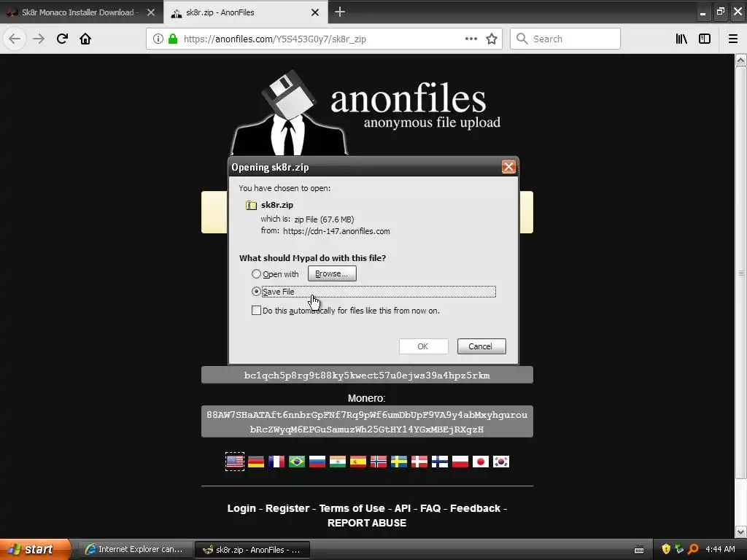Open the API link in footer

[403, 508]
